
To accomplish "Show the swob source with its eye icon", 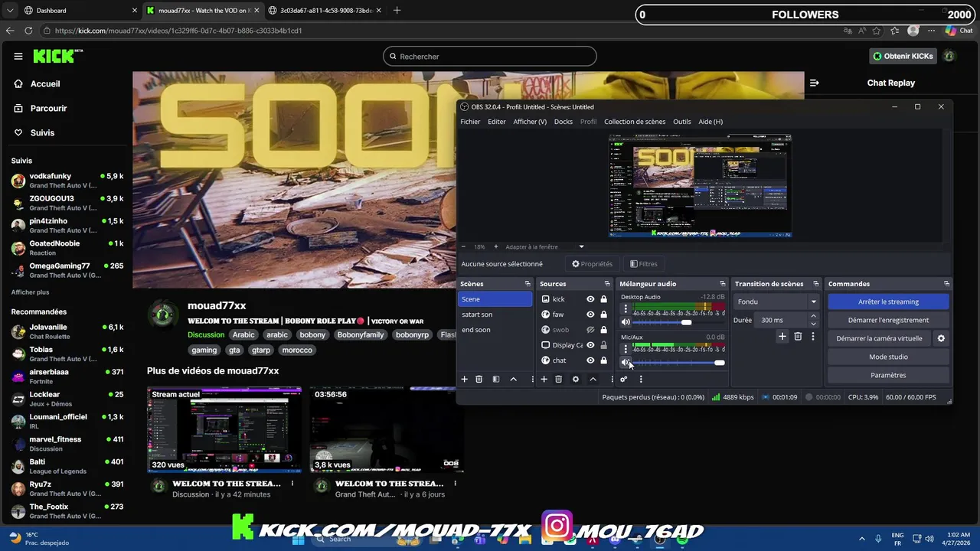I will (590, 330).
